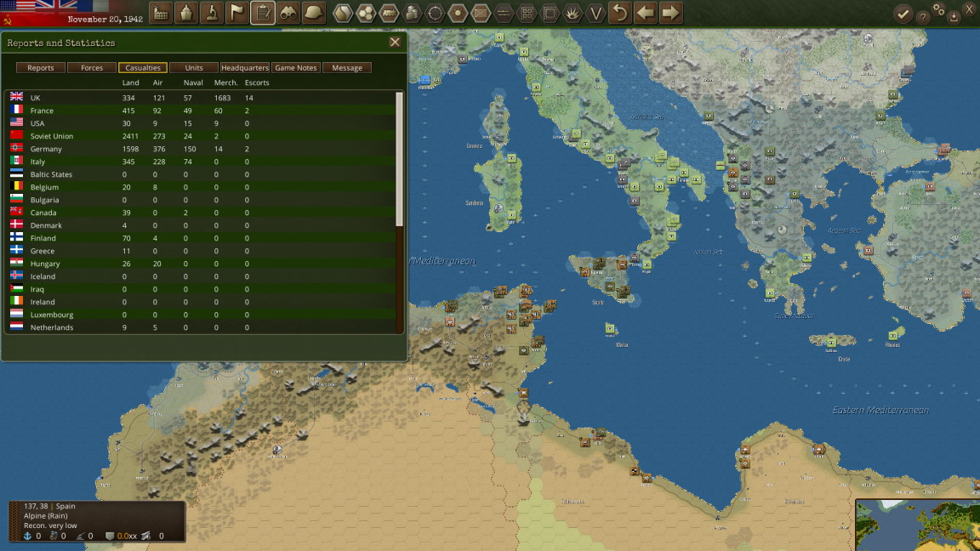Click the 'Italy' row label
The height and width of the screenshot is (551, 980).
[37, 162]
